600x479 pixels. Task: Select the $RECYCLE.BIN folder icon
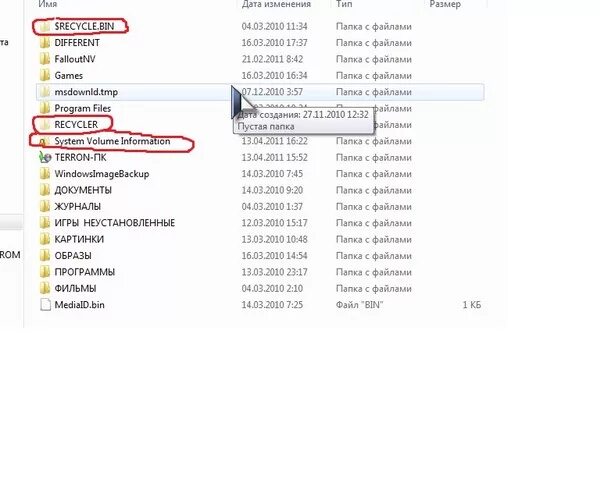pyautogui.click(x=45, y=26)
